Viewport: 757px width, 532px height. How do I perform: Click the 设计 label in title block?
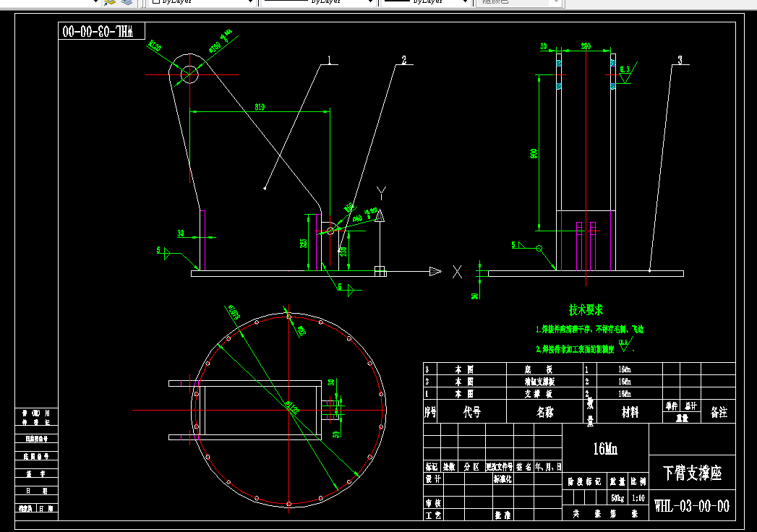433,479
